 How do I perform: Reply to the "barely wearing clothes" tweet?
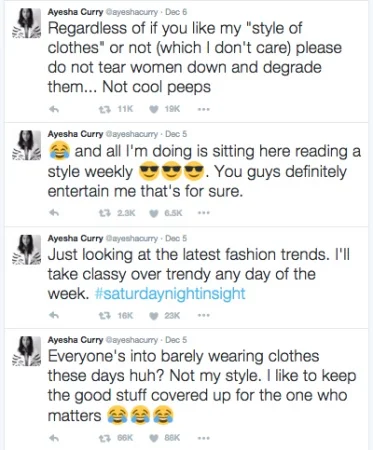[x=54, y=438]
